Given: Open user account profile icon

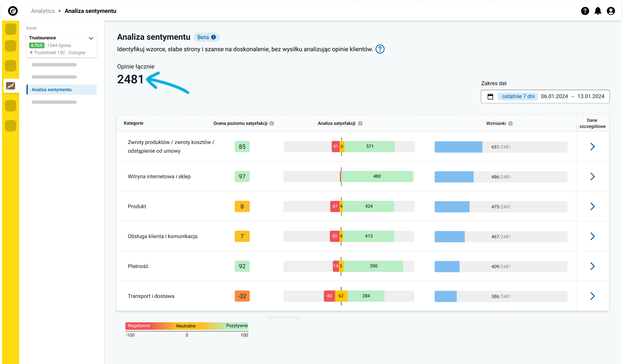Looking at the screenshot, I should [x=611, y=11].
